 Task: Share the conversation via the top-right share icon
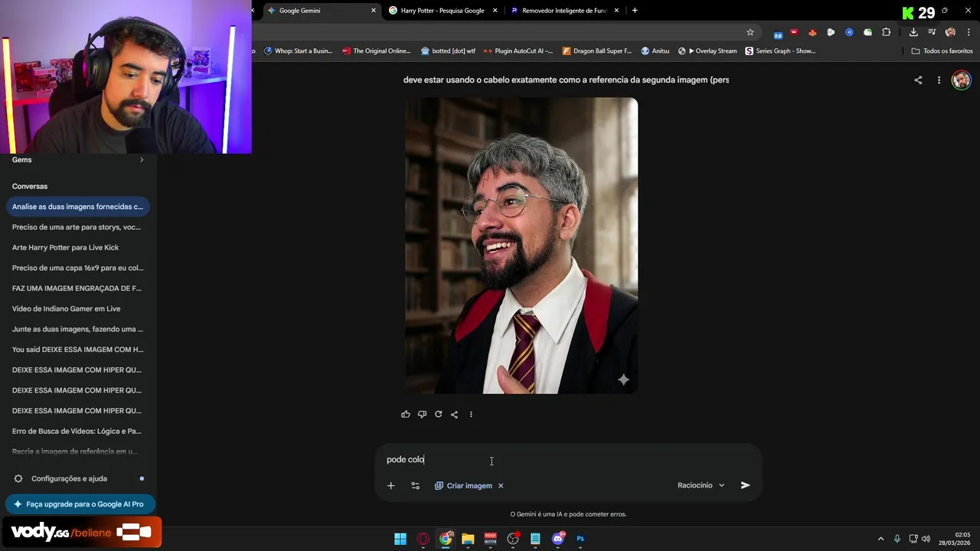(x=918, y=80)
